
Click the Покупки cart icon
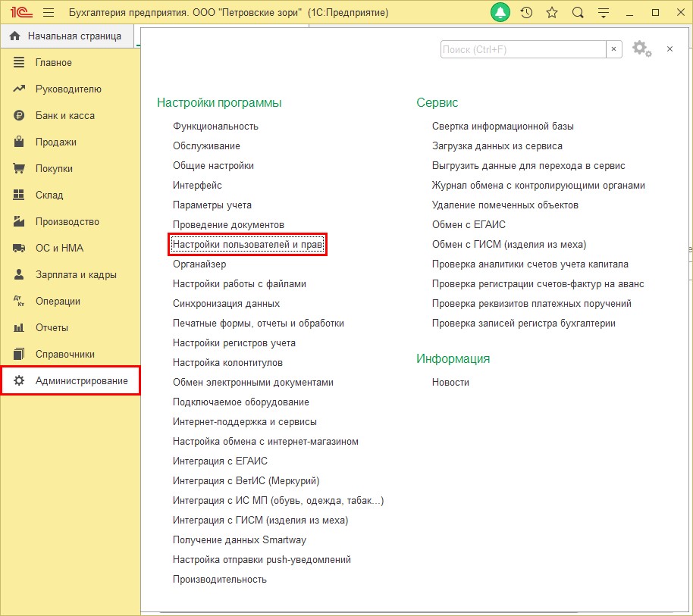click(18, 168)
